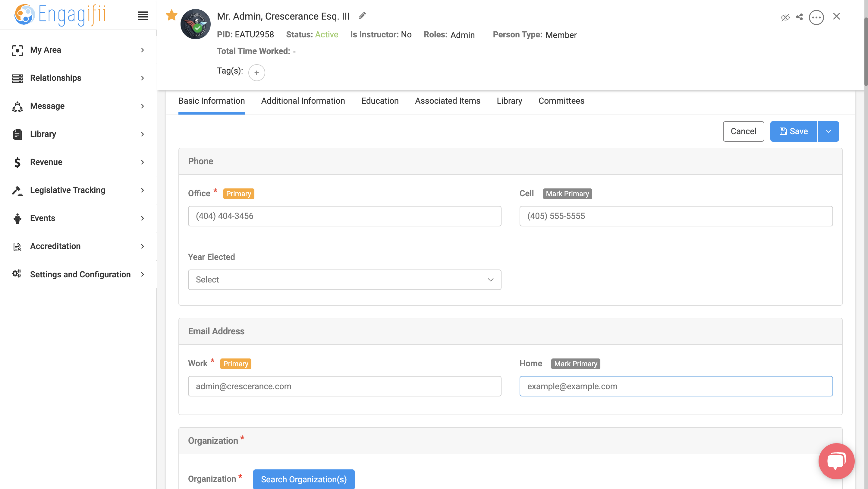Switch to Additional Information tab
The image size is (868, 489).
(x=303, y=101)
